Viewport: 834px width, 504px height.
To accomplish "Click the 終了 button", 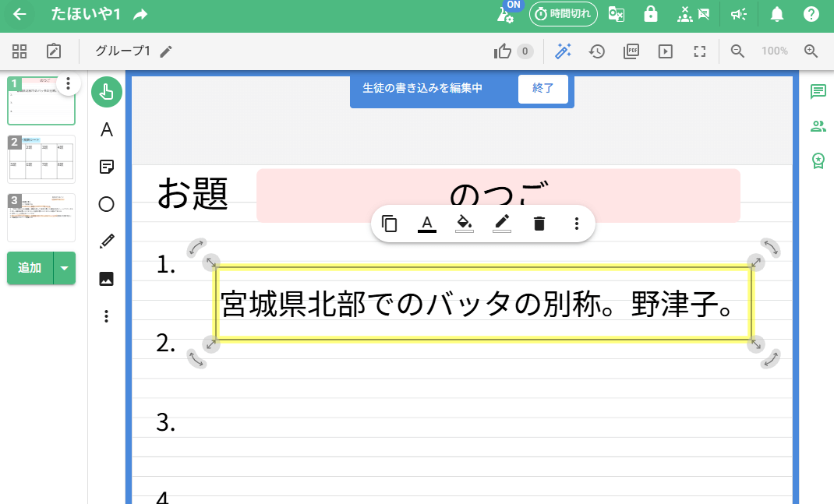I will (542, 88).
